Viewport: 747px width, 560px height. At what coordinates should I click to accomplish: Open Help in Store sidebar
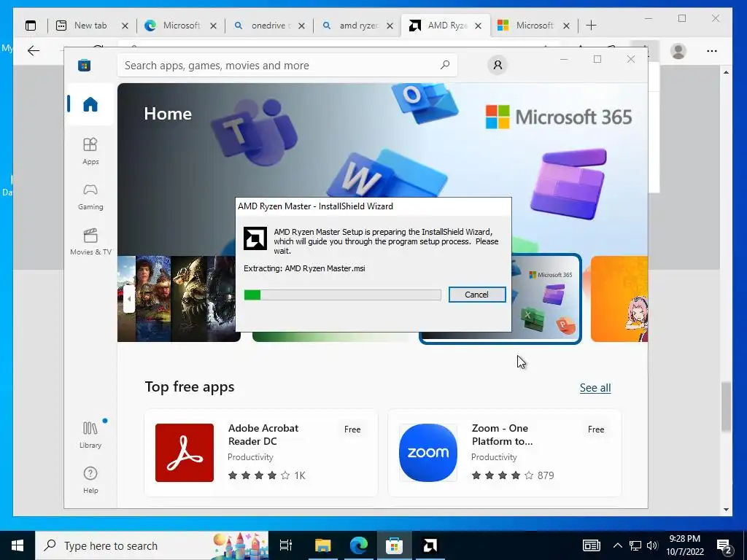pos(90,480)
